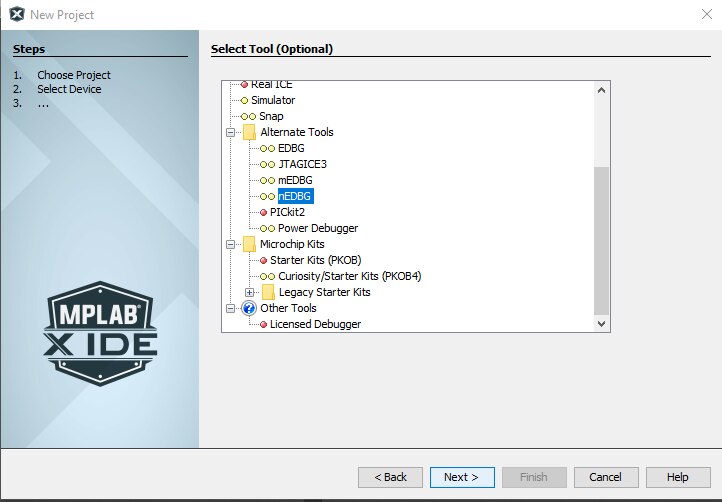Click the red dot beside PICkit2
This screenshot has height=502, width=722.
tap(263, 212)
